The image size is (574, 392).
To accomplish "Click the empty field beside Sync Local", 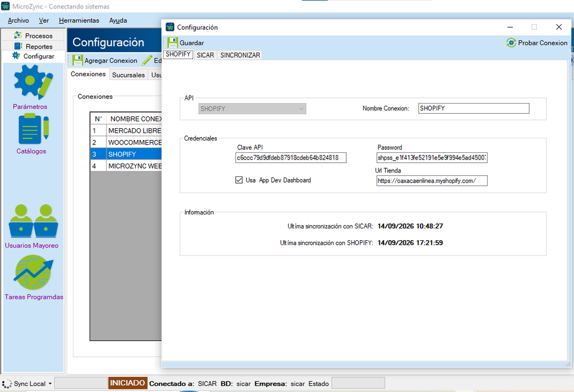I will (81, 383).
